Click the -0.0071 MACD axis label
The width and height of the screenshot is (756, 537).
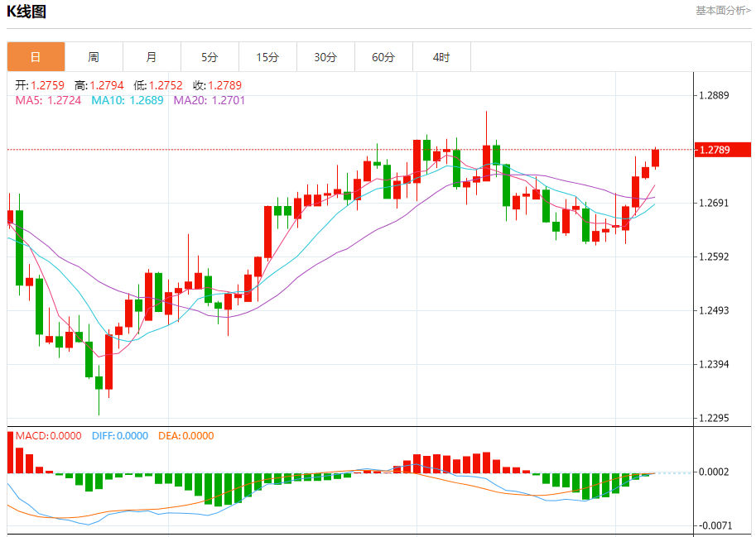click(x=714, y=525)
